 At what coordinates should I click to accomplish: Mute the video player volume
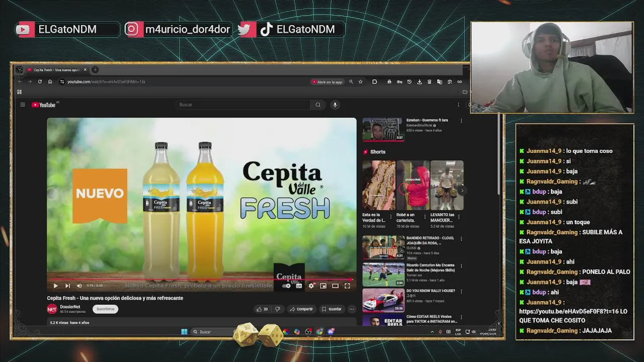coord(79,286)
